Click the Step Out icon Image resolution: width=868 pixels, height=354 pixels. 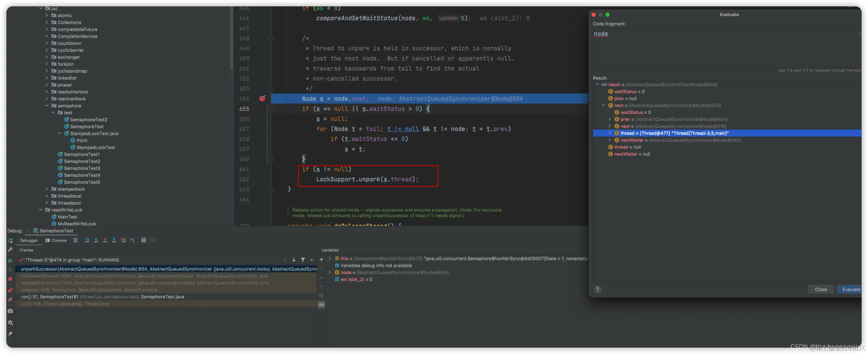click(x=114, y=240)
